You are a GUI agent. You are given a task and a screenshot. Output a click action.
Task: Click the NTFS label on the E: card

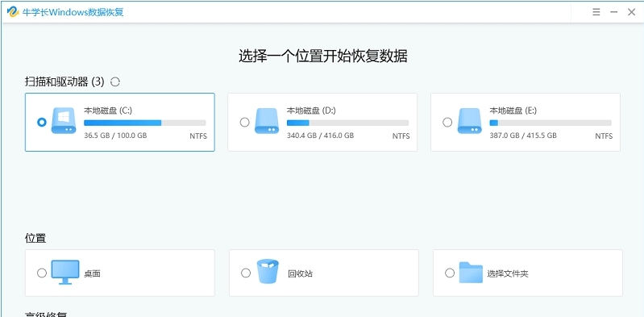pos(604,136)
